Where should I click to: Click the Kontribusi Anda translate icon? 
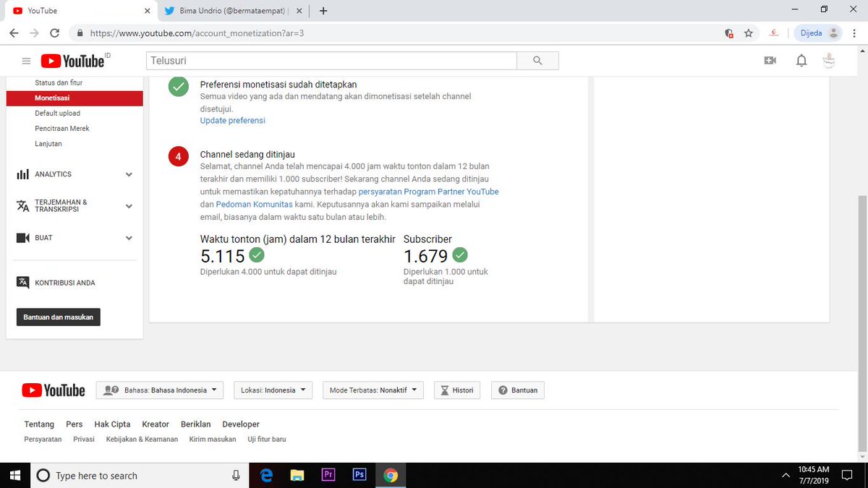coord(23,283)
